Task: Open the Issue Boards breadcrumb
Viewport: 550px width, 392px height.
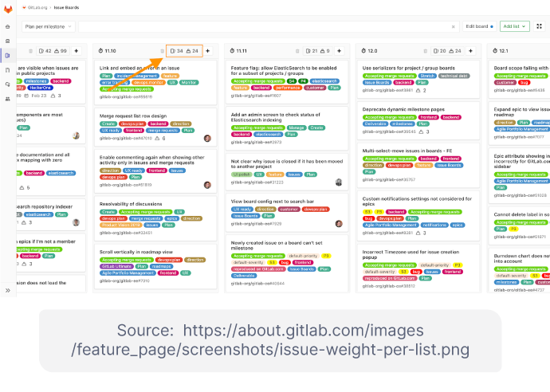Action: 66,7
